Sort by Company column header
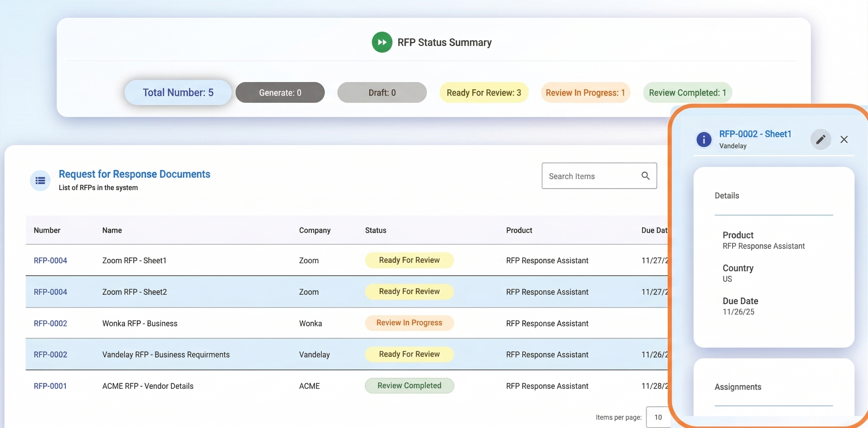 tap(315, 230)
